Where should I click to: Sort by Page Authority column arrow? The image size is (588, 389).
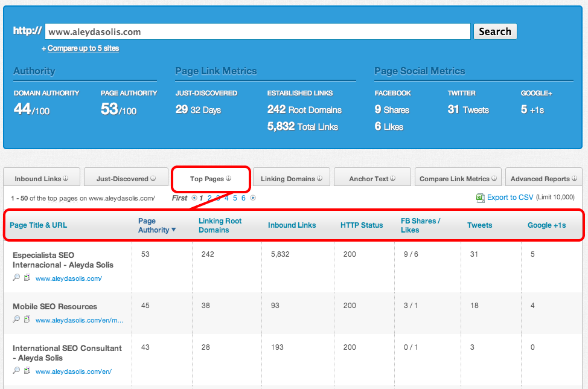pos(174,230)
